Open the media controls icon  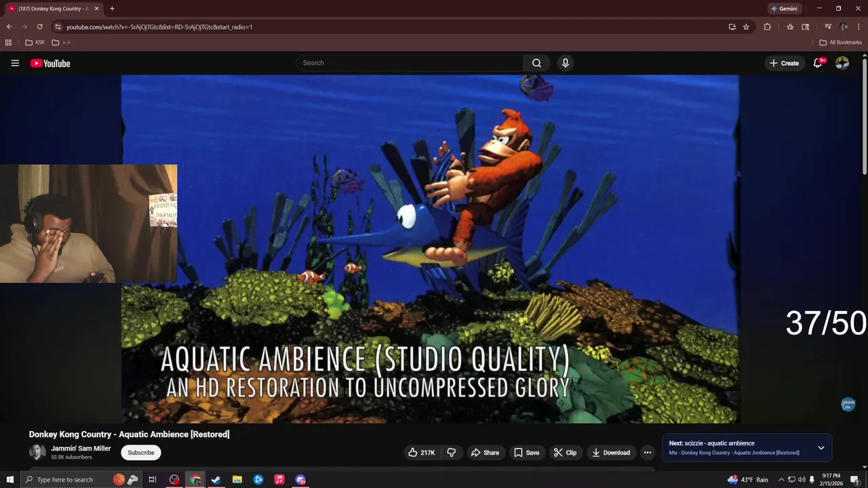[828, 27]
